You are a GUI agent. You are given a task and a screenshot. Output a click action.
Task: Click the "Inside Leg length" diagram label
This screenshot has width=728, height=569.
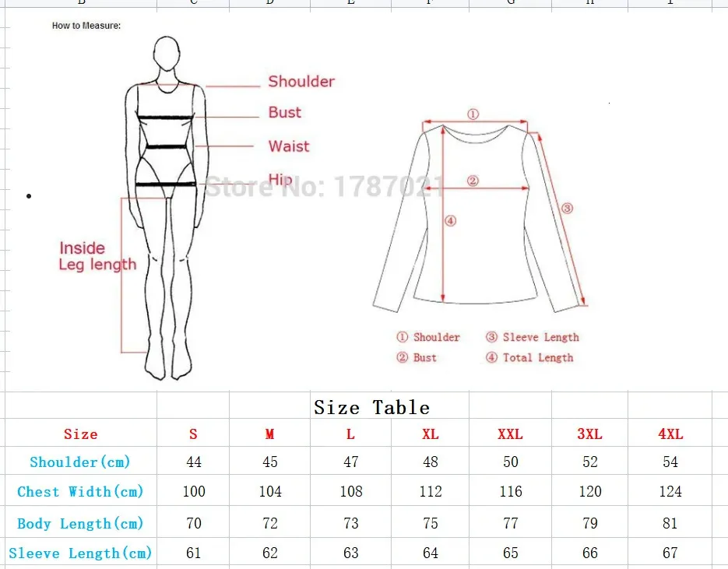tap(97, 256)
